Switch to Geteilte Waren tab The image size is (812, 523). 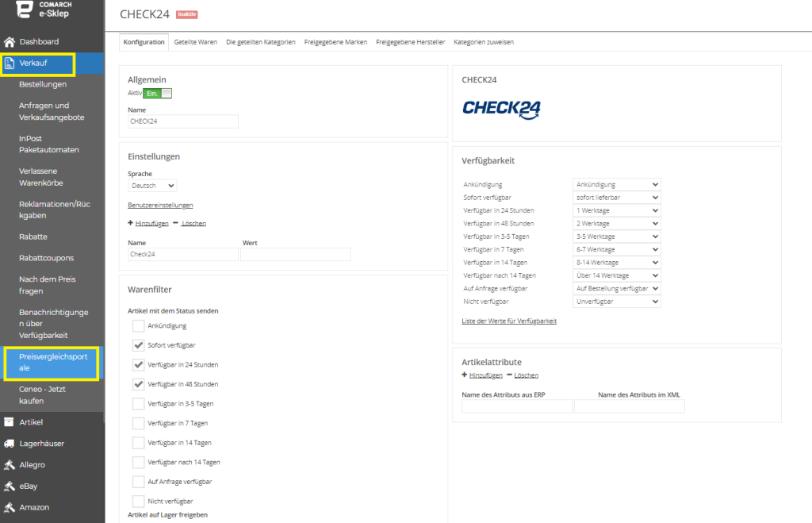click(x=196, y=42)
